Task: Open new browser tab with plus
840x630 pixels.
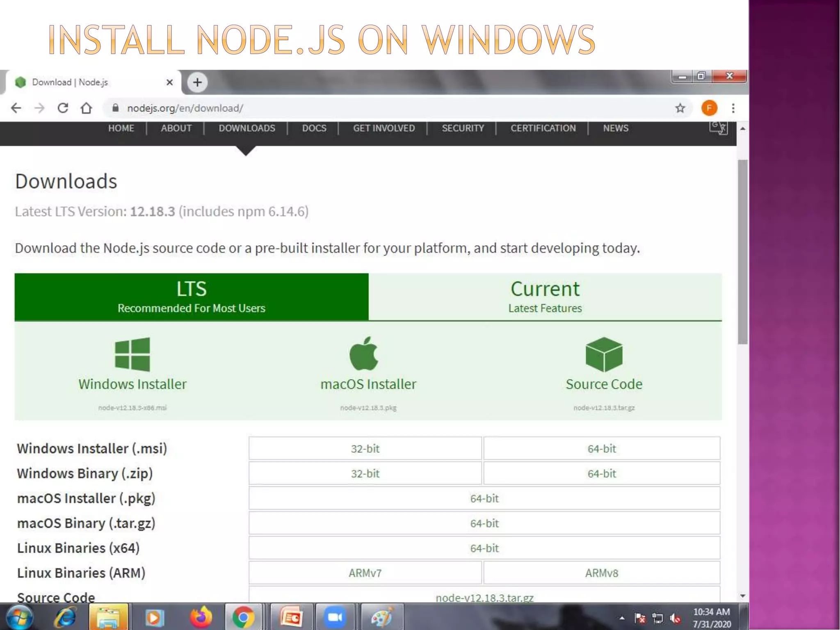Action: coord(197,82)
